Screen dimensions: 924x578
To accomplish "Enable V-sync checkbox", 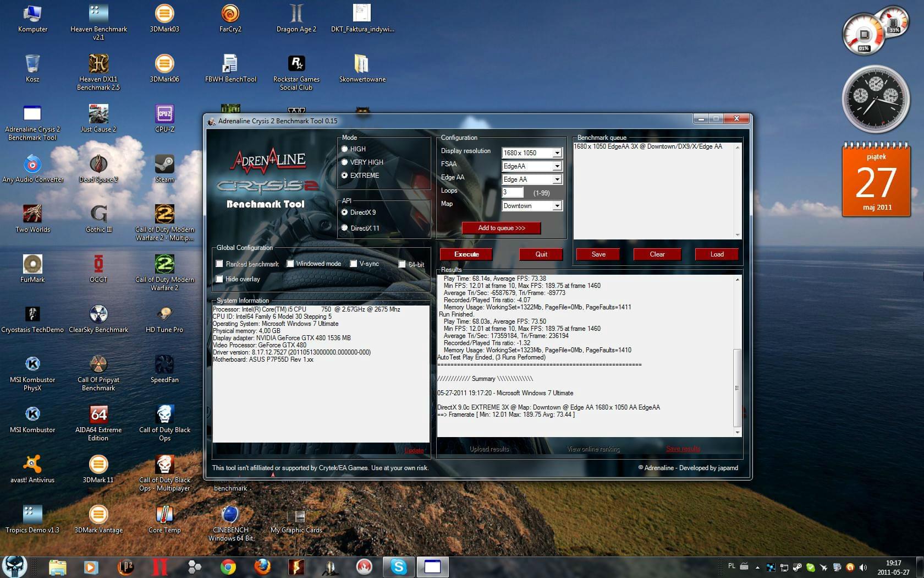I will click(354, 264).
